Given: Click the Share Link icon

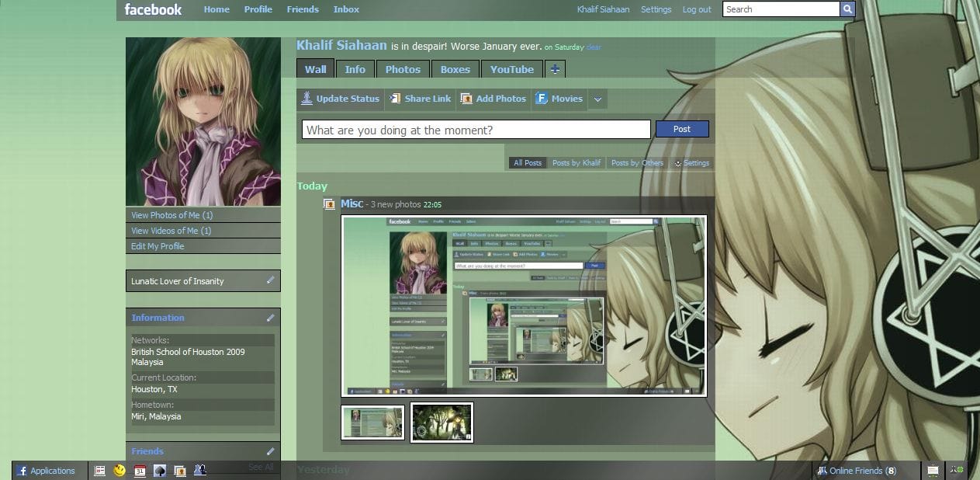Looking at the screenshot, I should coord(396,99).
